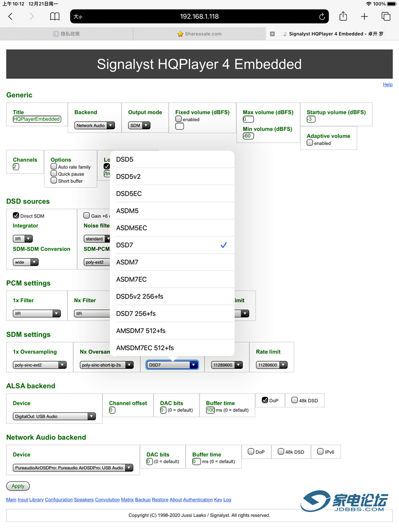This screenshot has width=399, height=532.
Task: Open ALSA Device DigitalOut USB Audio dropdown
Action: pos(54,417)
